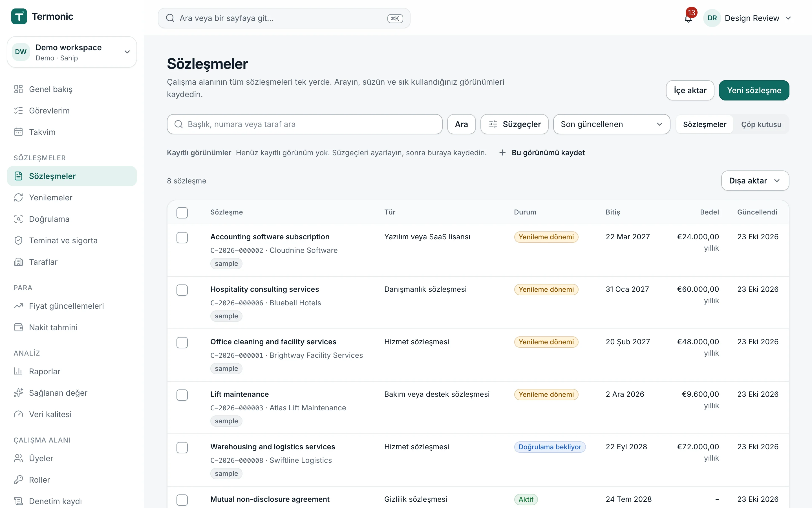
Task: Expand the Demo workspace switcher
Action: pyautogui.click(x=72, y=52)
